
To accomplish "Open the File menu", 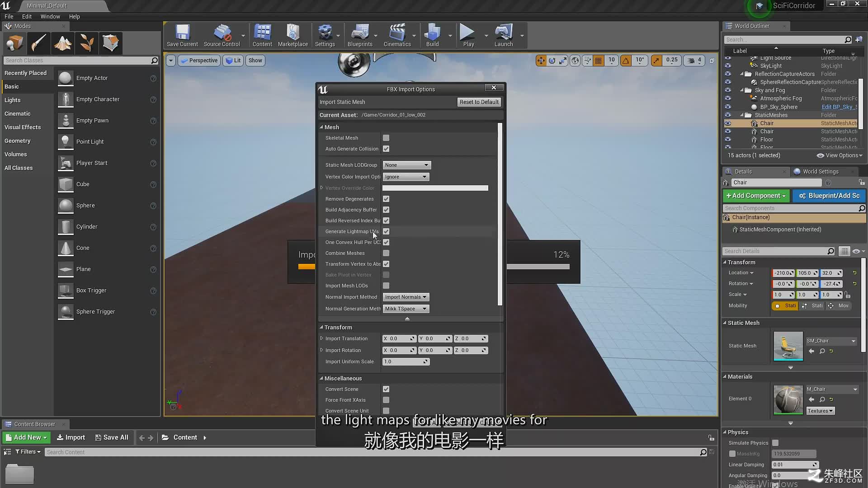I will (x=9, y=16).
